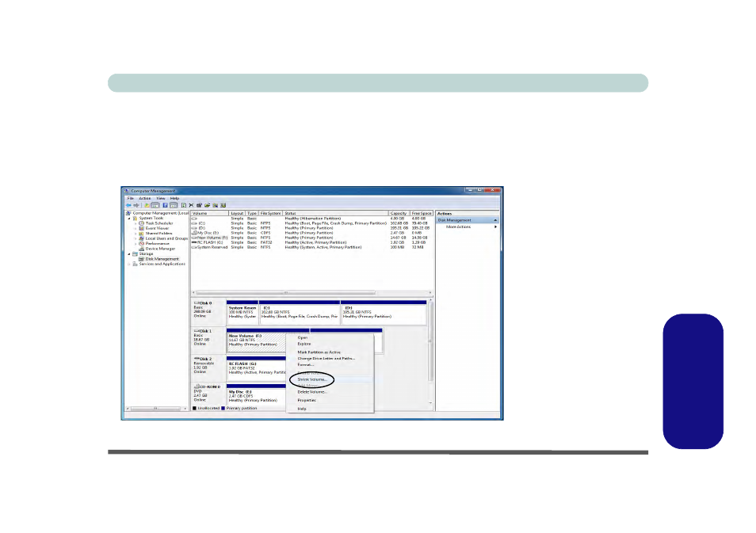Click the Storage icon in tree
756x533 pixels.
tap(135, 254)
